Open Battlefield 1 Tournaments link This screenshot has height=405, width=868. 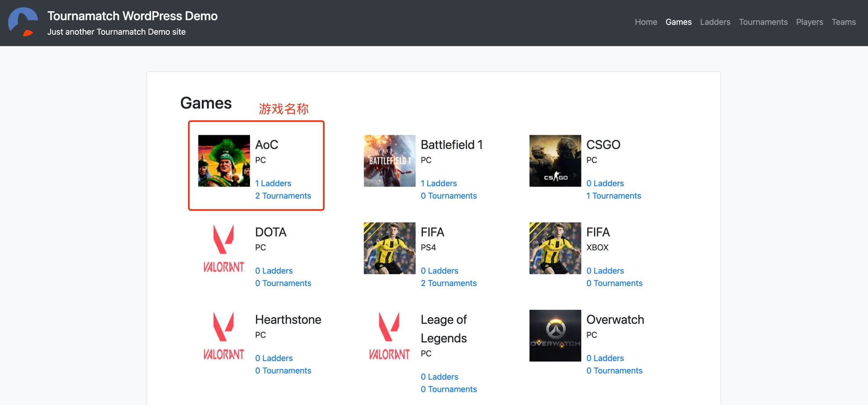[x=448, y=196]
